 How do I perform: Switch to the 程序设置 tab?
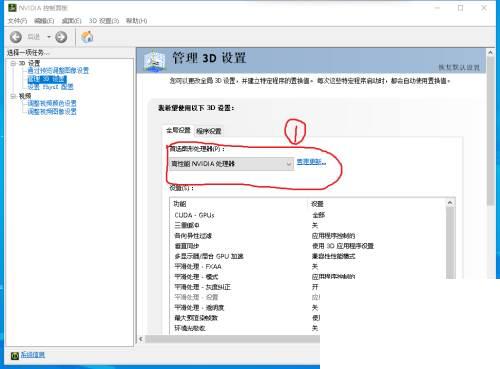tap(209, 131)
